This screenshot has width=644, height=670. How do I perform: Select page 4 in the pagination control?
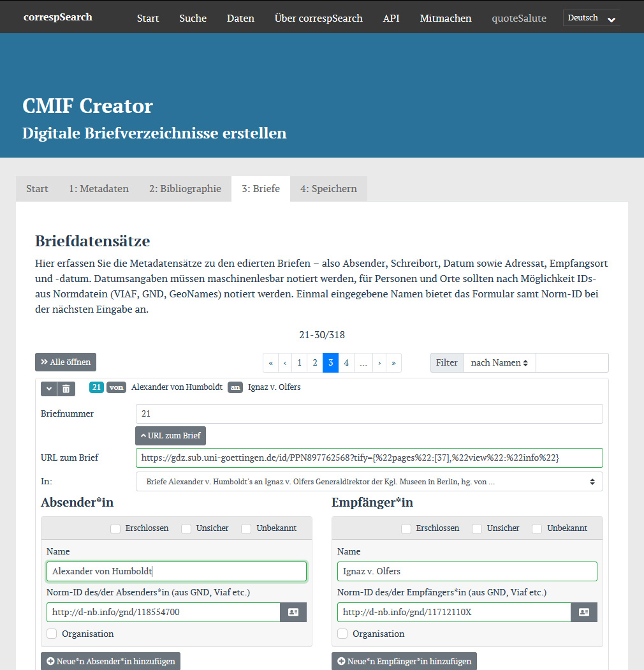click(x=346, y=362)
